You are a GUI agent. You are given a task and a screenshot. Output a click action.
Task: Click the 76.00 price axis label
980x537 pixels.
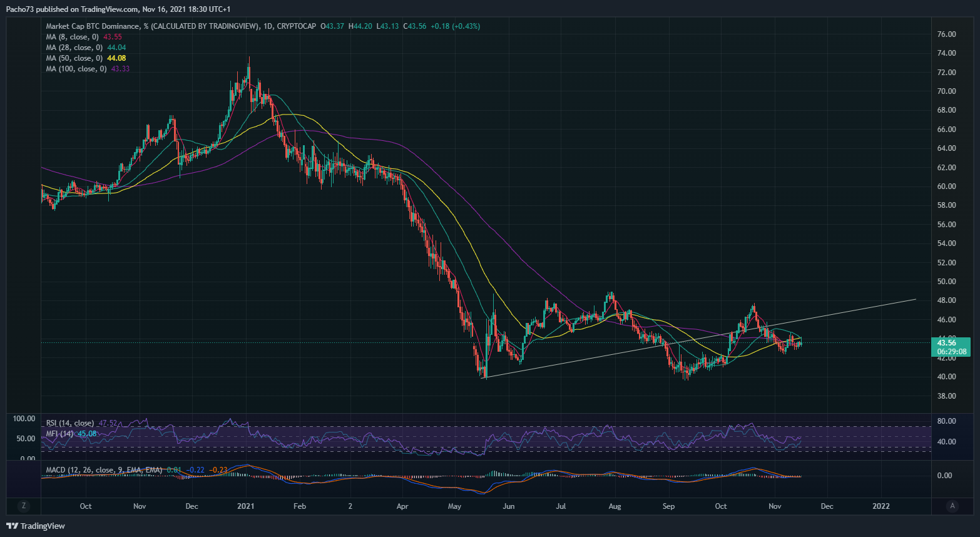(946, 34)
